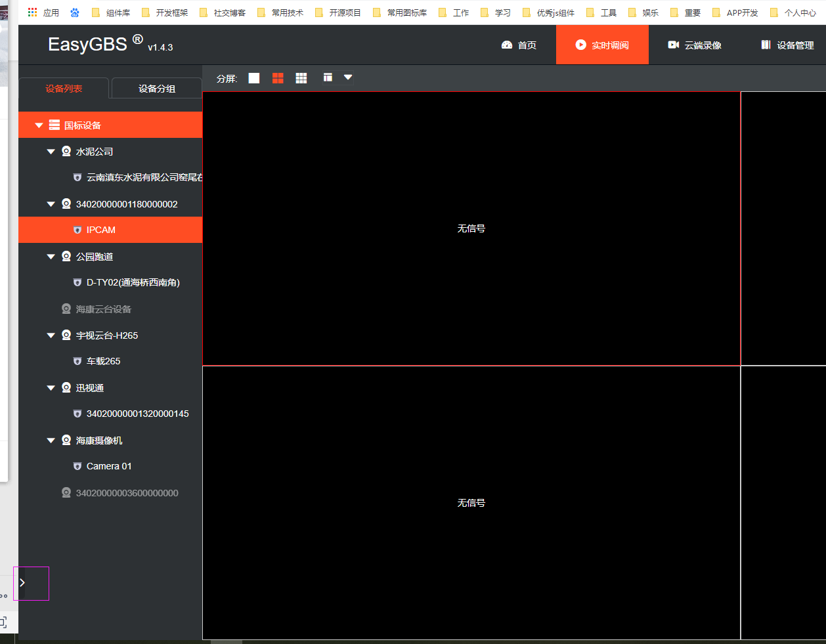This screenshot has width=826, height=644.
Task: Select the 4-split screen layout icon
Action: [277, 77]
